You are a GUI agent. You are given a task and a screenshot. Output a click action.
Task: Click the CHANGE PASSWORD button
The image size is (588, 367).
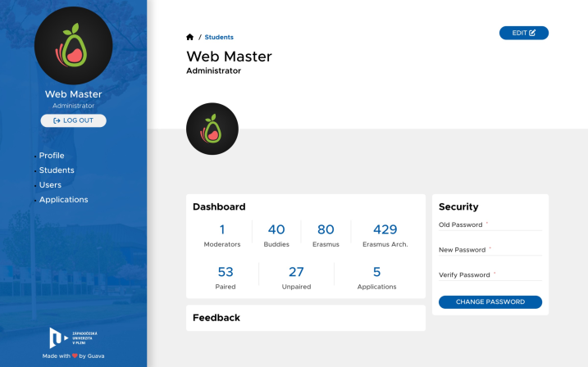point(490,302)
